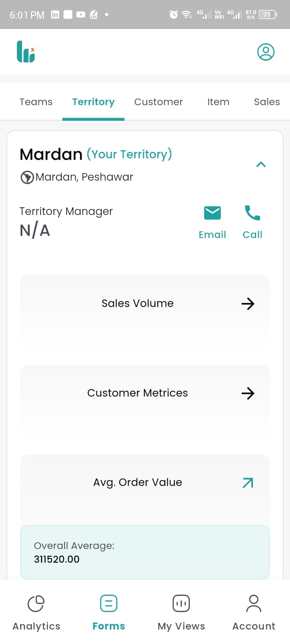Switch to the Teams tab
Screen dimensions: 290x644
pyautogui.click(x=36, y=102)
